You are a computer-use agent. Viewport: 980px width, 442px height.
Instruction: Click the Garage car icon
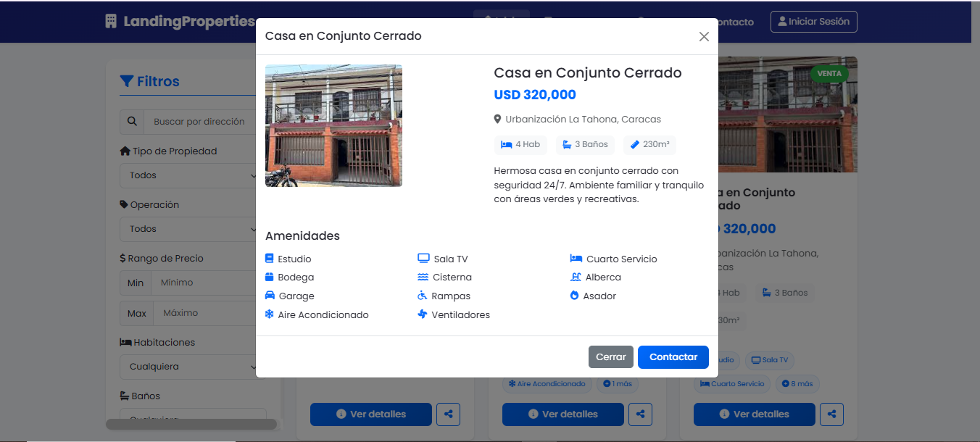pyautogui.click(x=270, y=296)
